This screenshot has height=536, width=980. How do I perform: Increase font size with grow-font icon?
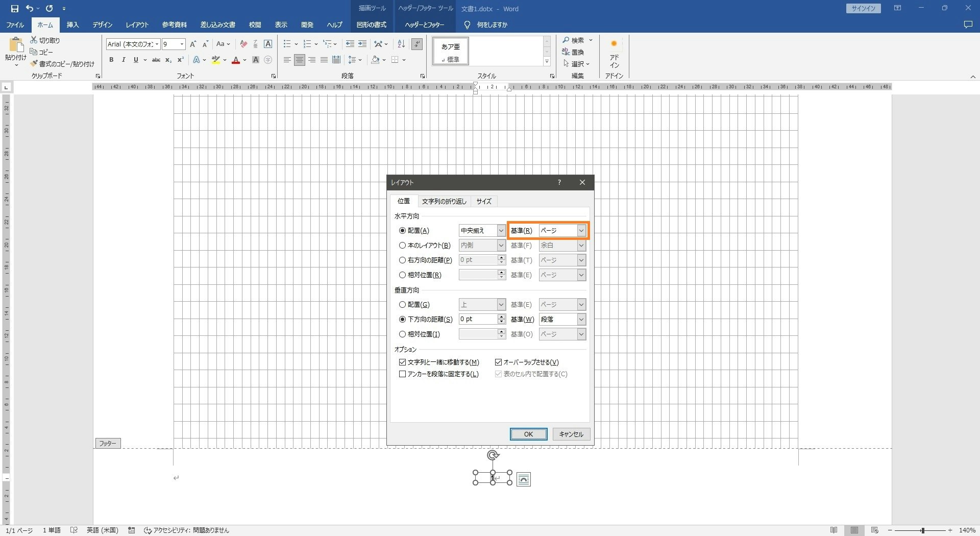pyautogui.click(x=193, y=44)
